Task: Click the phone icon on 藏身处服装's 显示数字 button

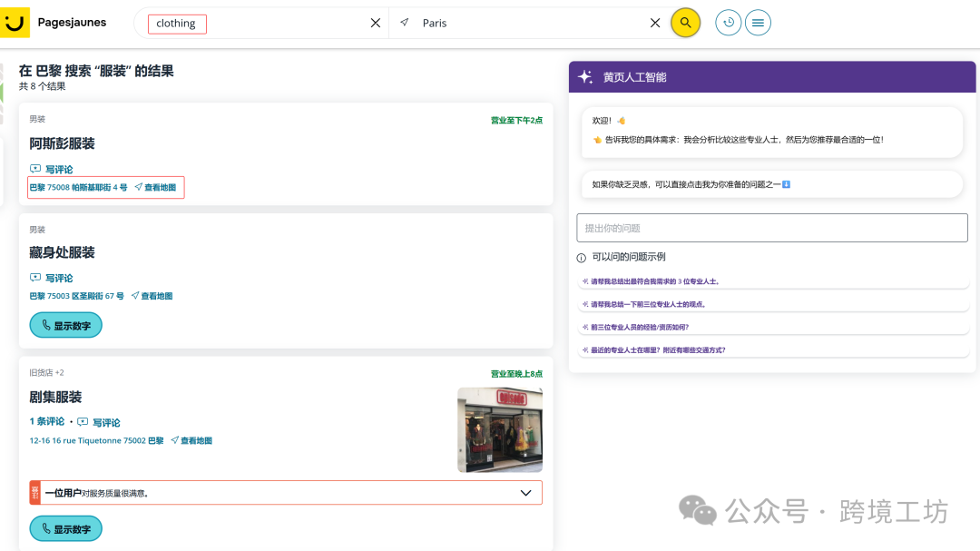Action: point(45,324)
